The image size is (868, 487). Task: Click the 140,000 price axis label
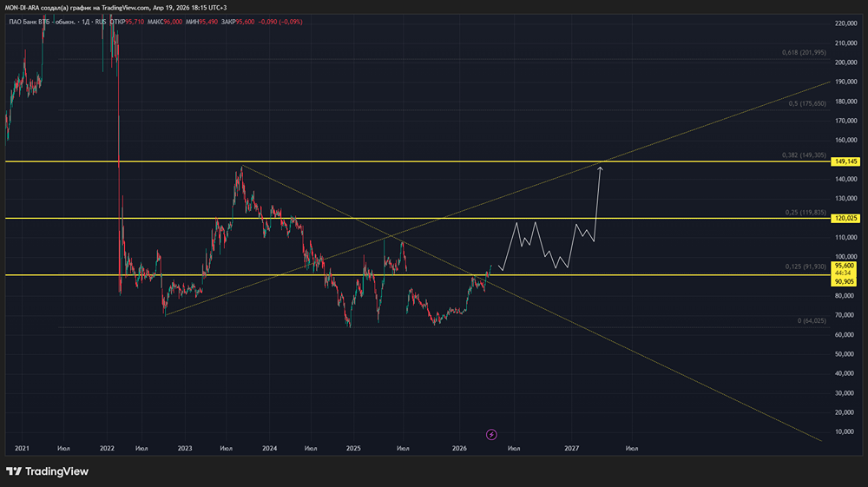845,180
